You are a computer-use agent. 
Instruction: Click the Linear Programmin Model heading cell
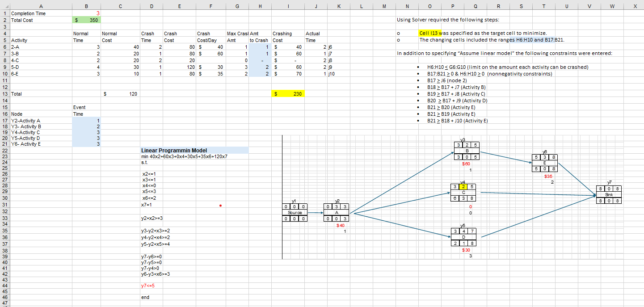pyautogui.click(x=194, y=150)
